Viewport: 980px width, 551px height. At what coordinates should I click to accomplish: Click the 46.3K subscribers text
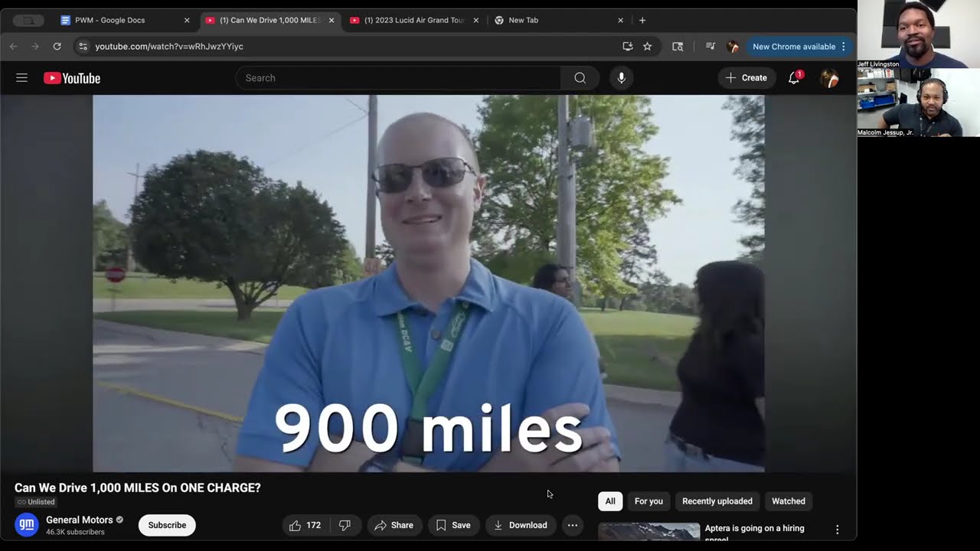coord(75,532)
